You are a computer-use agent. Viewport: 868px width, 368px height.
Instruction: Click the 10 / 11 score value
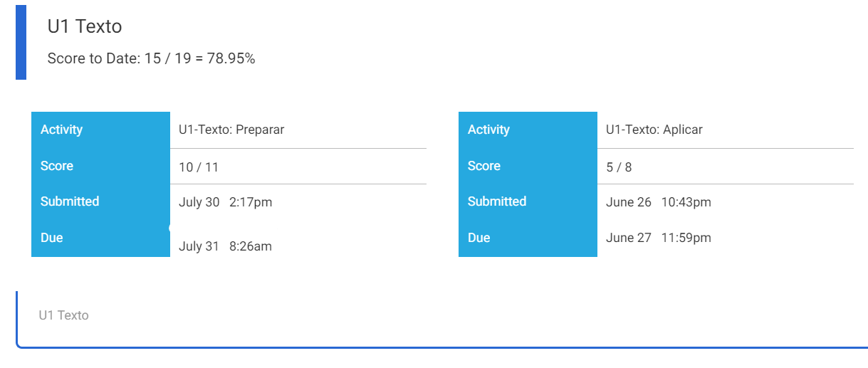[x=199, y=167]
